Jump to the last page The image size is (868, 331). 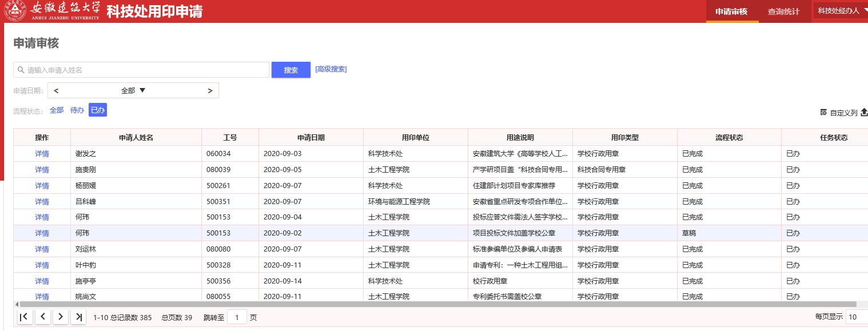click(78, 317)
